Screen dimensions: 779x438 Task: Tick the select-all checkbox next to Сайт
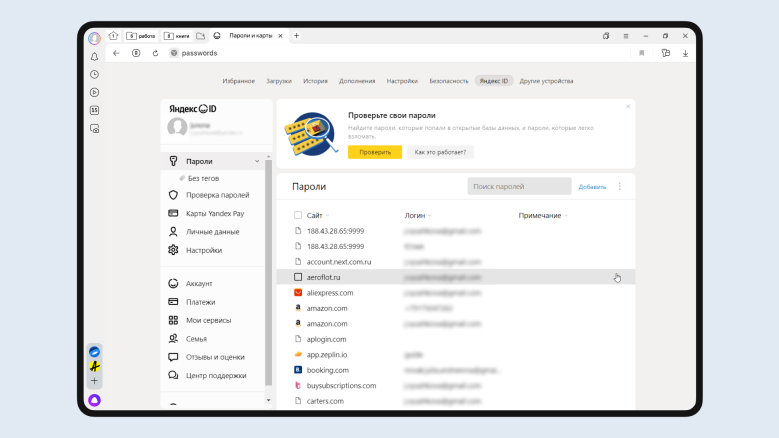[x=298, y=215]
